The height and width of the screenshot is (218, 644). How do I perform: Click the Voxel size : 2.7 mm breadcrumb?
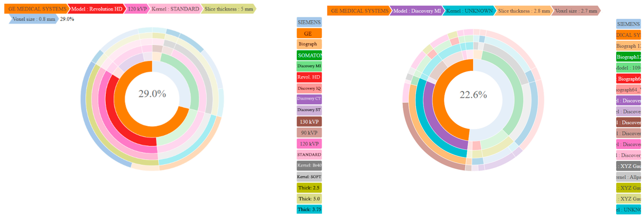coord(576,11)
